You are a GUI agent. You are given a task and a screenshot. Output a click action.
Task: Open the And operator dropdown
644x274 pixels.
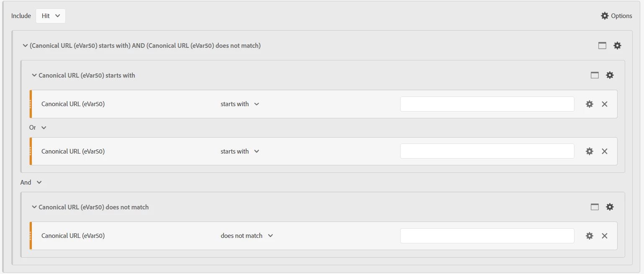coord(31,183)
